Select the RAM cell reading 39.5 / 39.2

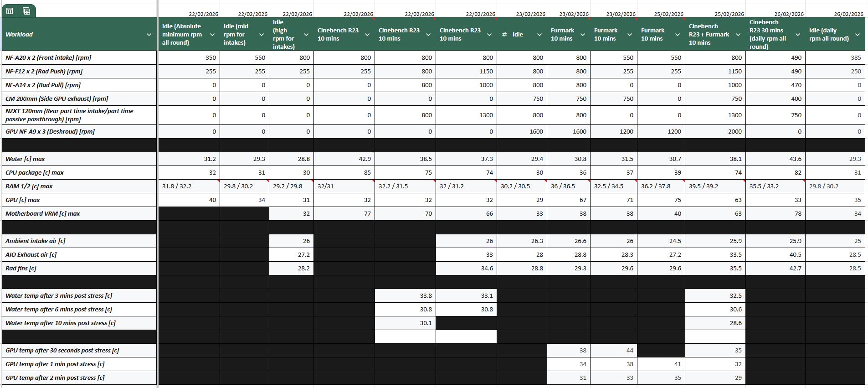[715, 186]
